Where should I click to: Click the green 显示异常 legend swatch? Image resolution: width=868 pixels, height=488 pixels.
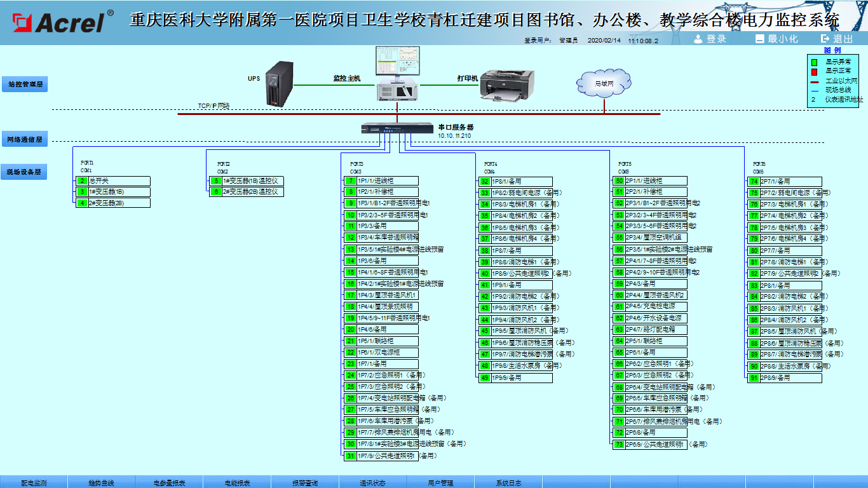tap(814, 62)
